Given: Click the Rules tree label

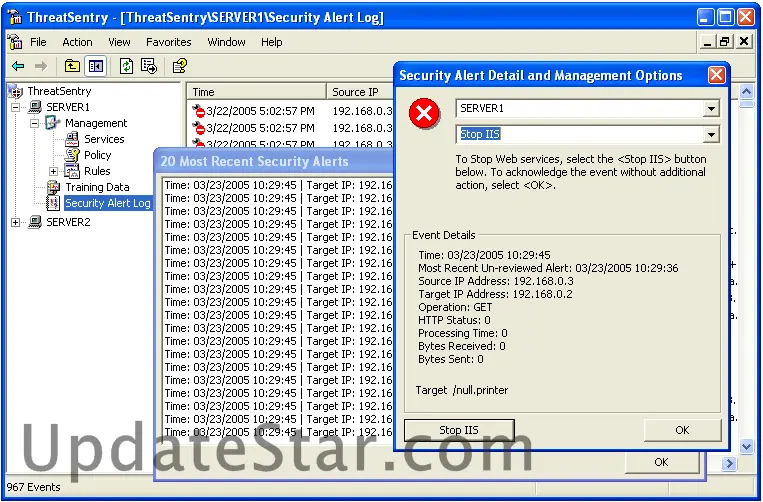Looking at the screenshot, I should click(x=97, y=171).
